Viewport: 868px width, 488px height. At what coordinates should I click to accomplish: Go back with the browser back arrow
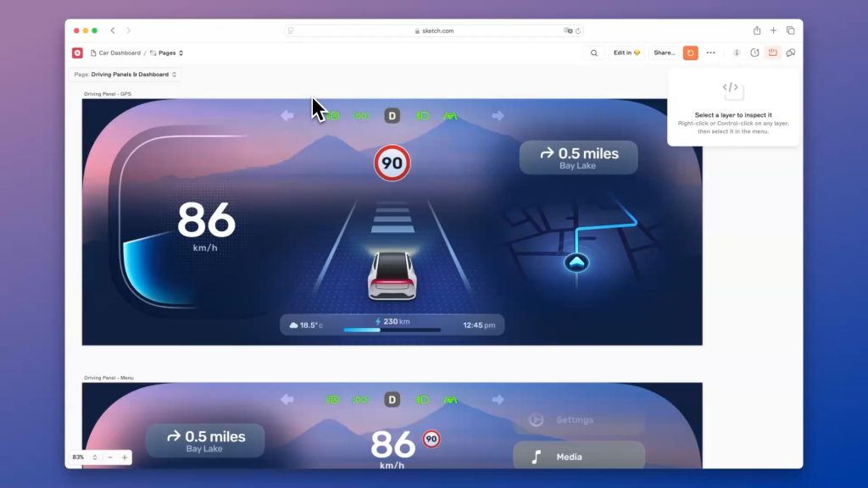[x=113, y=31]
